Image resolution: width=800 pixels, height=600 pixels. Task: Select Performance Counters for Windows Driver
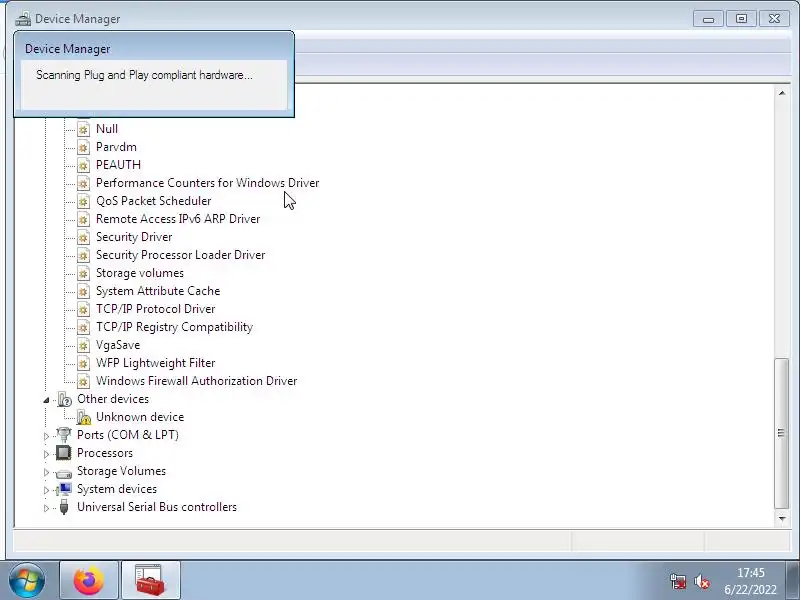pyautogui.click(x=208, y=183)
